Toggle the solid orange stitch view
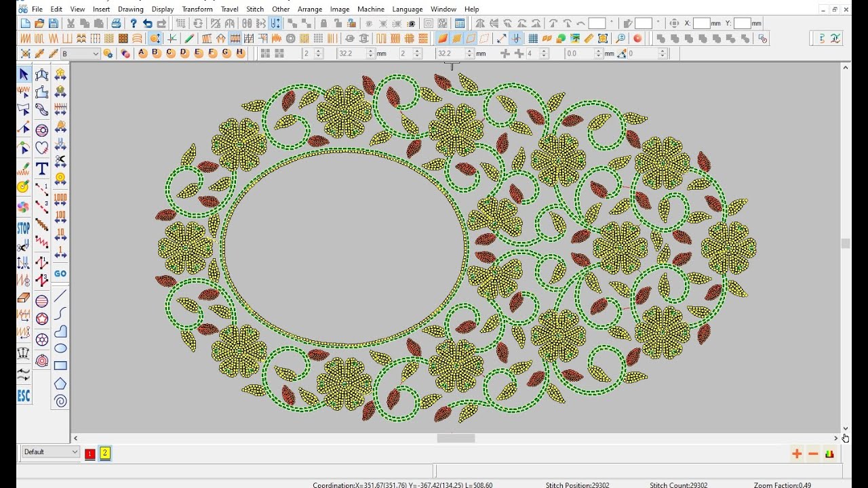868x488 pixels. [443, 39]
